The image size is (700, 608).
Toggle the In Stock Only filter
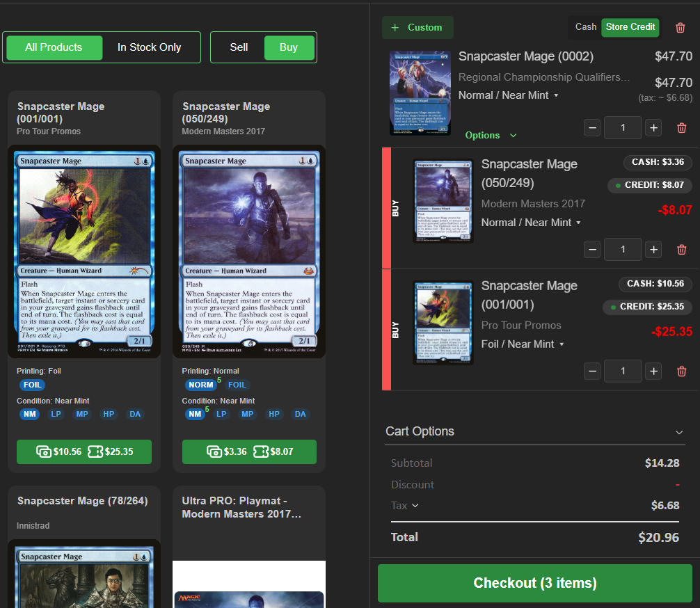[x=149, y=47]
